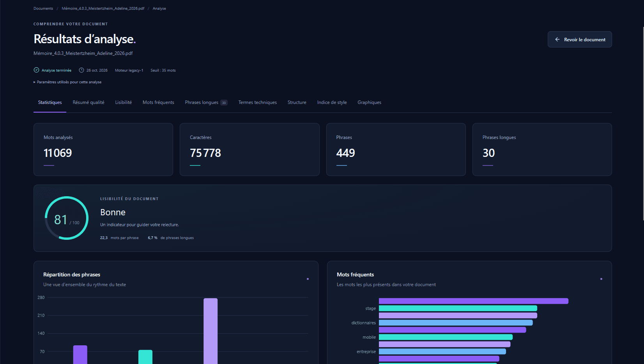644x364 pixels.
Task: Open the Mots fréquents card options dot
Action: 601,279
